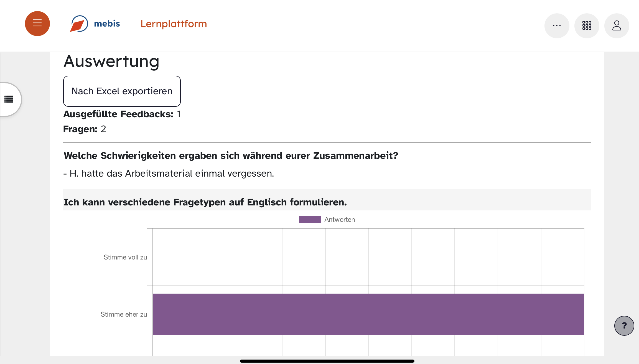This screenshot has width=639, height=364.
Task: Open the Lernplattform home link
Action: coord(174,24)
